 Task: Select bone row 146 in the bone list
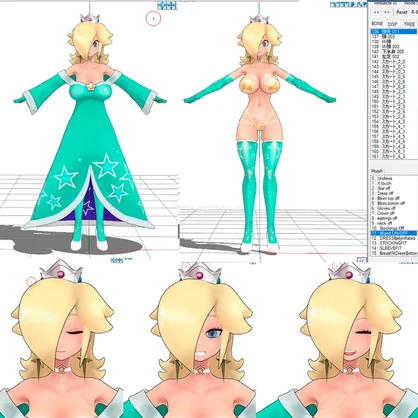click(x=394, y=82)
